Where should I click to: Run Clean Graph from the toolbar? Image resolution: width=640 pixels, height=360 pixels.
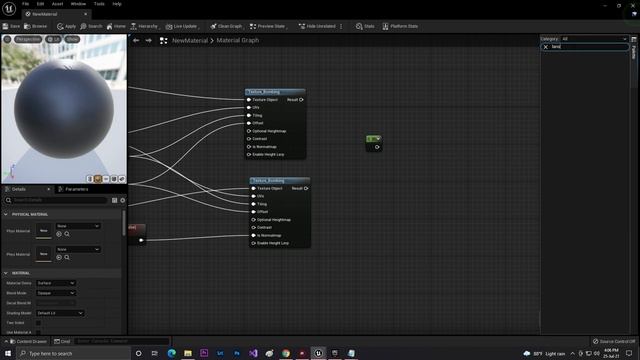pyautogui.click(x=226, y=26)
